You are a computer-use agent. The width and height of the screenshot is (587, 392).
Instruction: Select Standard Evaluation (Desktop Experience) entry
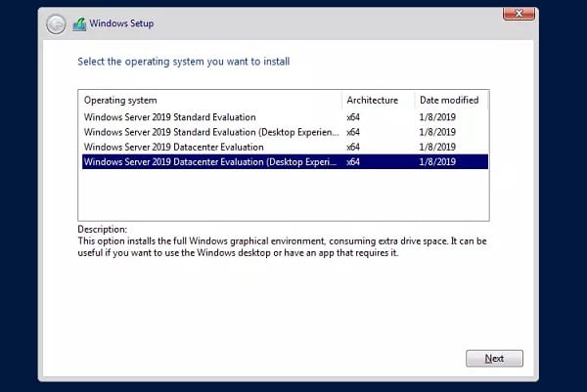(x=210, y=132)
